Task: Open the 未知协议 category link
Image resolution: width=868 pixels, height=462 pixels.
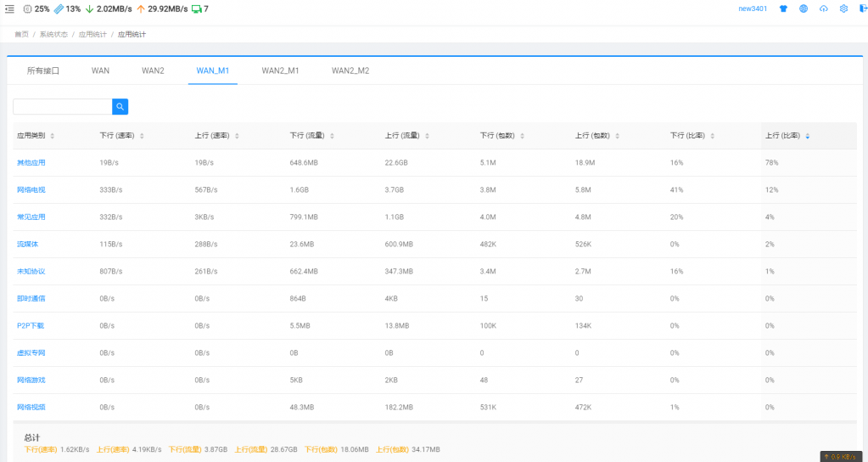Action: 31,272
